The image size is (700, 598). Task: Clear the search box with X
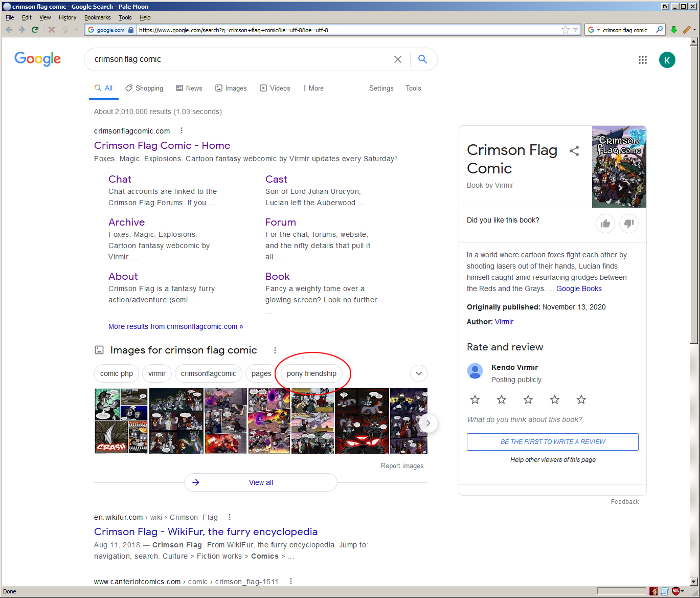(398, 59)
